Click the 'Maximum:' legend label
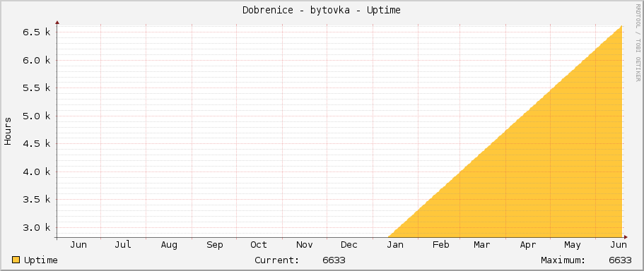 pyautogui.click(x=563, y=260)
